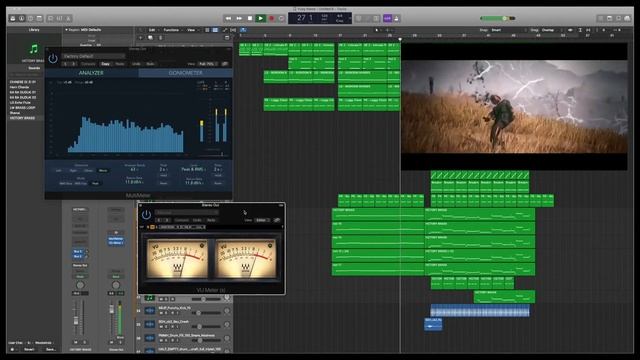
Task: Click the left channel strip volume fader
Action: pyautogui.click(x=76, y=321)
